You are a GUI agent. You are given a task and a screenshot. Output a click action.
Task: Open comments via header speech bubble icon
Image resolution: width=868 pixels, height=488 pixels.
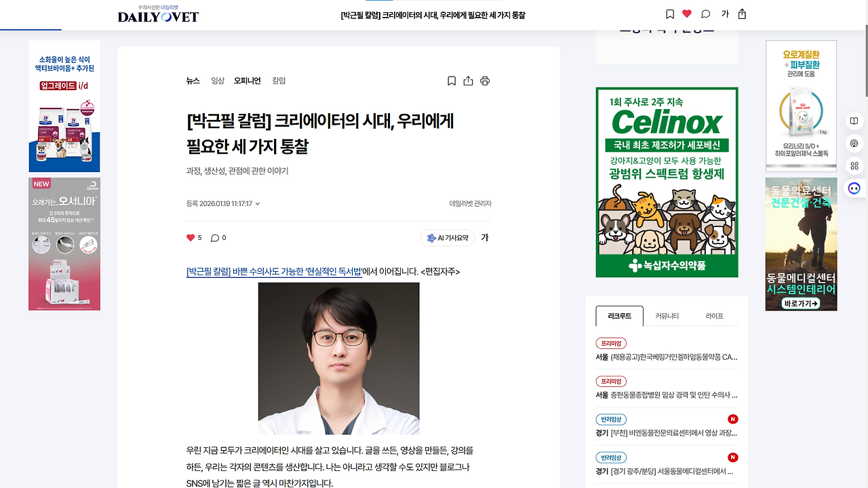[706, 14]
